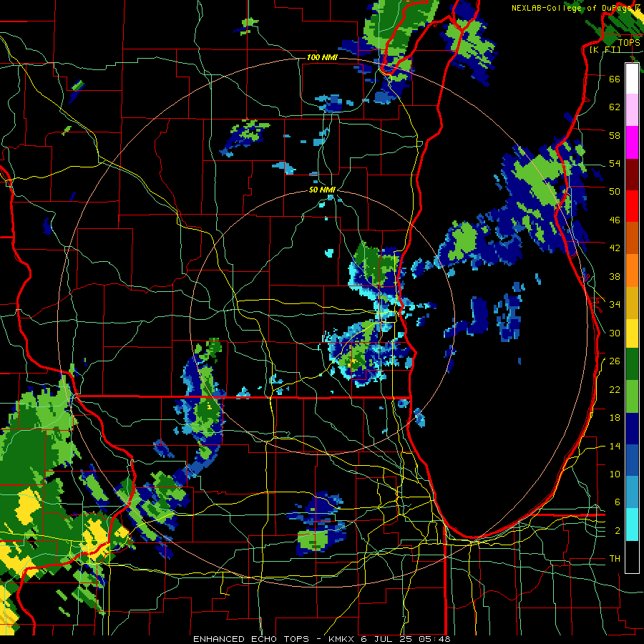Click the '18' legend value

click(615, 418)
